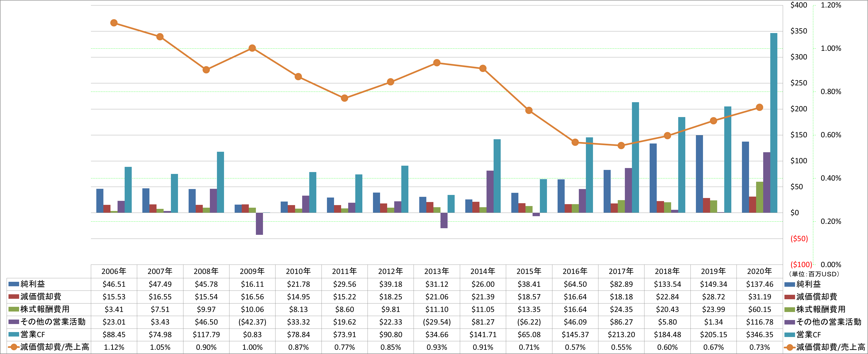Screen dimensions: 868x354
Task: Click the $116.78 cell for 2020年
Action: tap(759, 322)
